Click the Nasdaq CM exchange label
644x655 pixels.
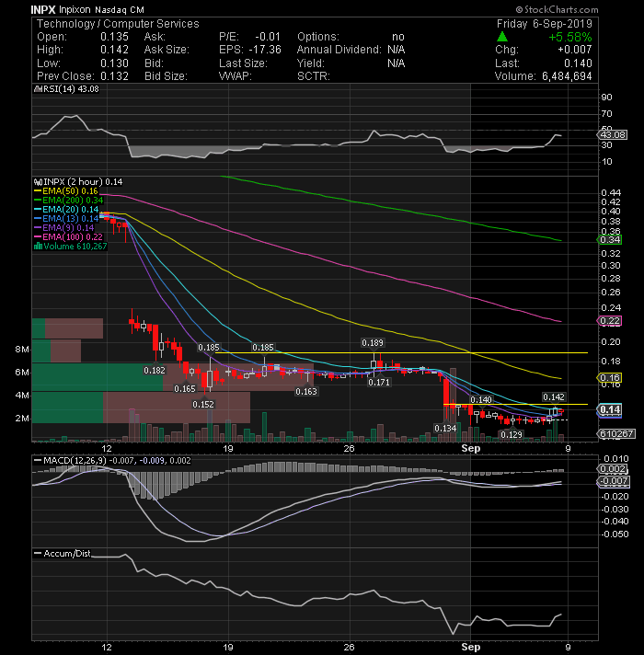[x=120, y=9]
